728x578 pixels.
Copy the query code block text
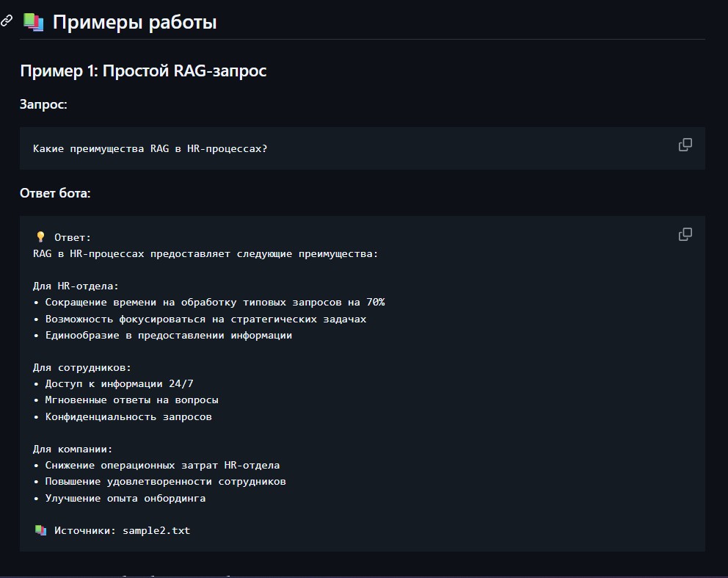coord(685,145)
